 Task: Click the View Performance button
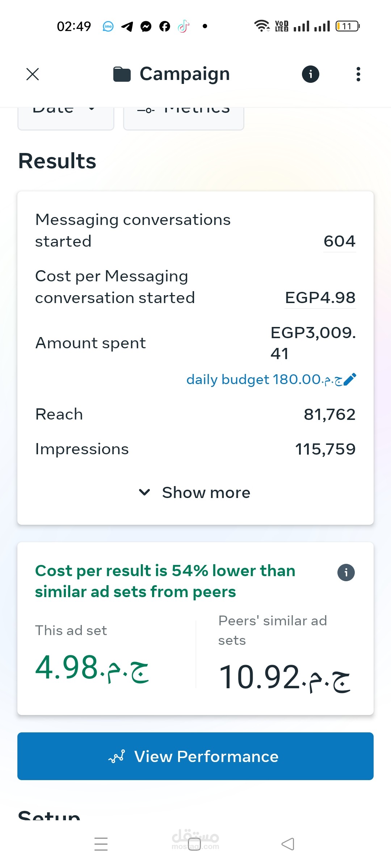195,756
